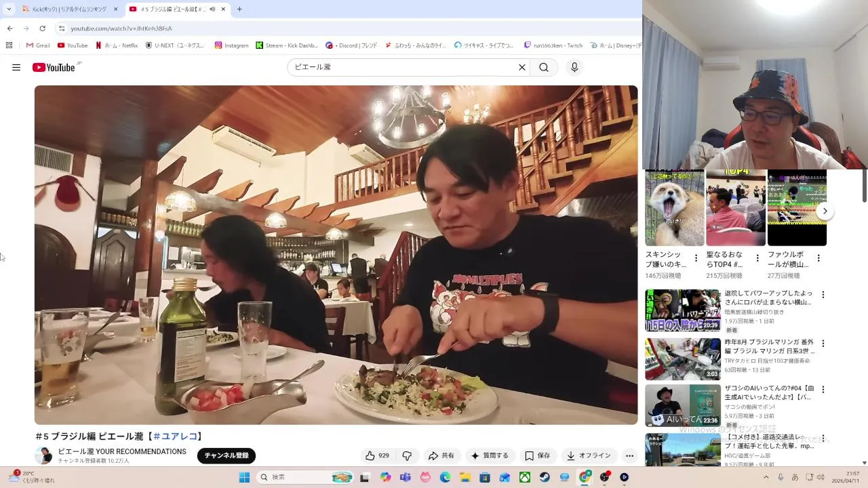Show hidden system tray icons chevron

coord(766,477)
